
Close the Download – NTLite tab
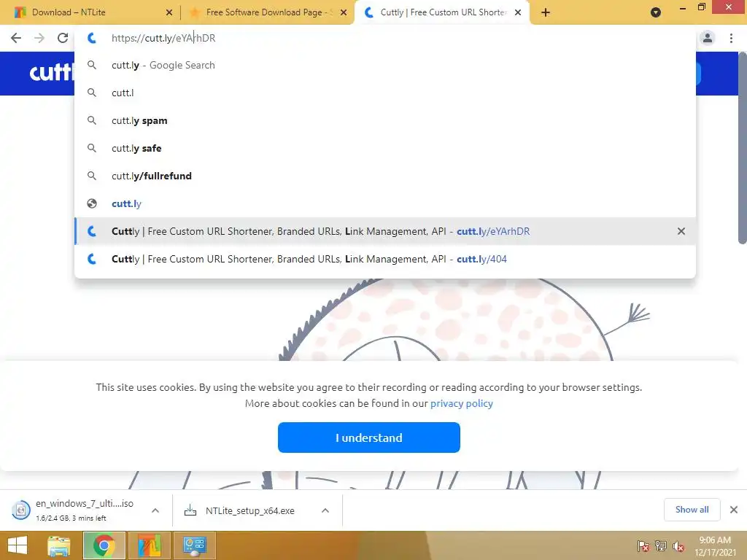click(x=169, y=12)
